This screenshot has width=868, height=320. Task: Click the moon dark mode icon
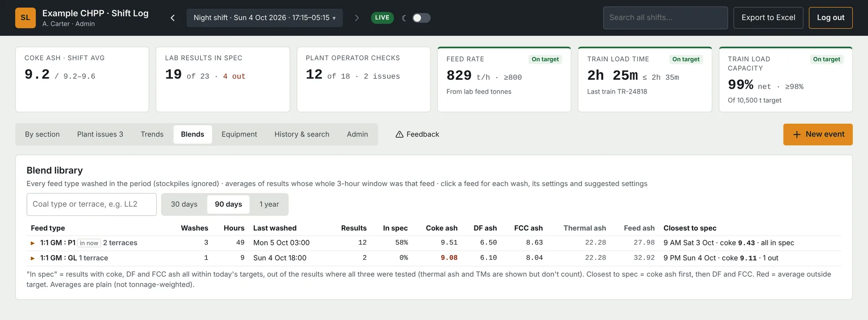404,18
